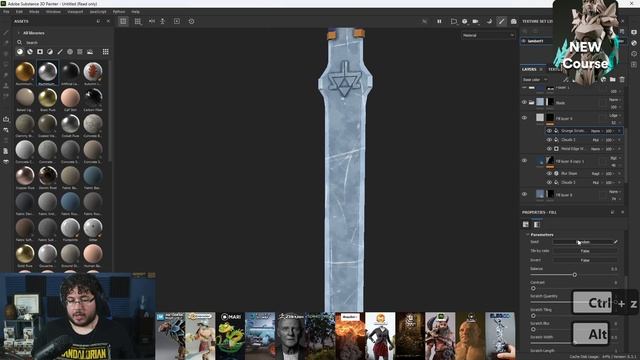Open the Python menu
Image resolution: width=640 pixels, height=360 pixels.
coord(119,12)
